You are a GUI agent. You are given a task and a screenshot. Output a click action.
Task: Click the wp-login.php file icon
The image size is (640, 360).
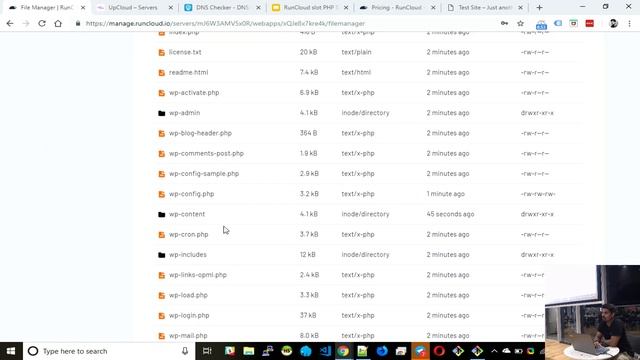coord(162,316)
